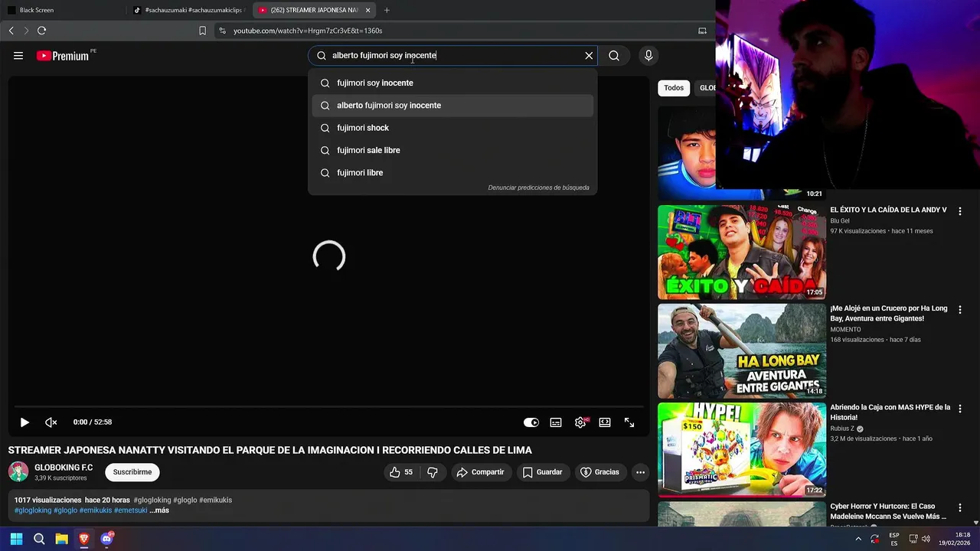Open "EL ÉXITO Y LA CAÍDA" thumbnail
The image size is (980, 551).
pyautogui.click(x=742, y=252)
